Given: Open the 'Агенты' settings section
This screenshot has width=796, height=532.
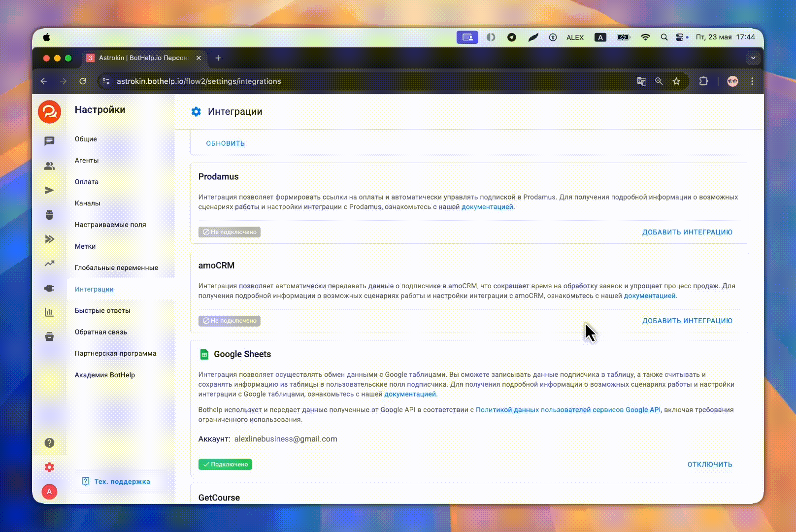Looking at the screenshot, I should 87,161.
